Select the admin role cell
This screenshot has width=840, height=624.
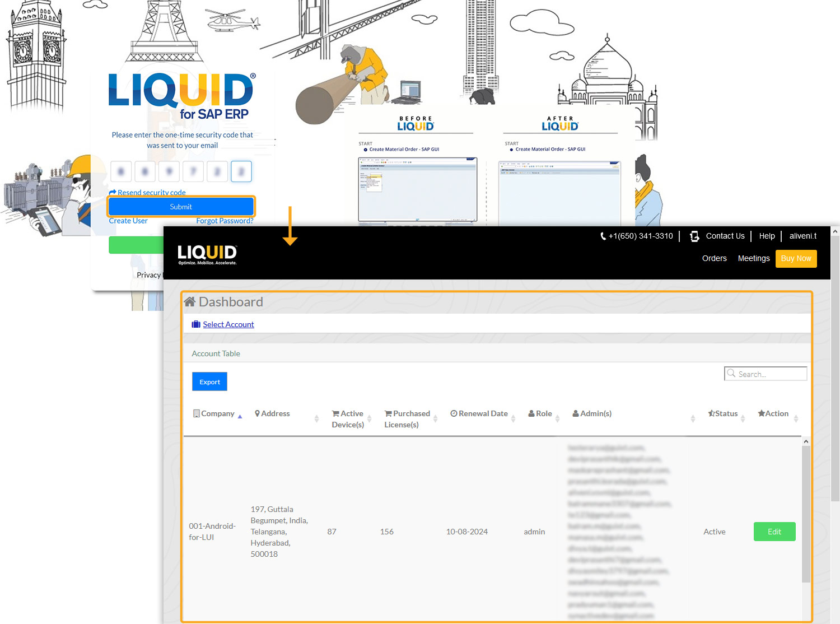point(534,532)
